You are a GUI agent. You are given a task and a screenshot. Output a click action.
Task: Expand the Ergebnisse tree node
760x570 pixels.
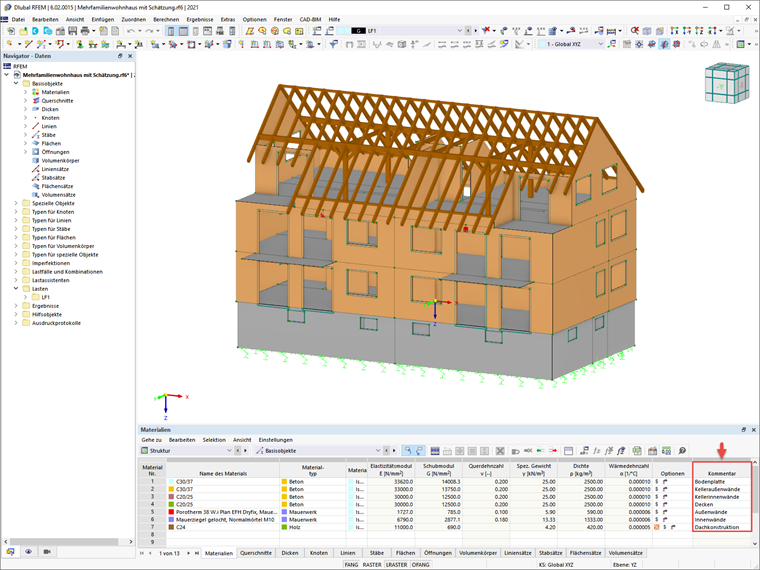pyautogui.click(x=16, y=306)
